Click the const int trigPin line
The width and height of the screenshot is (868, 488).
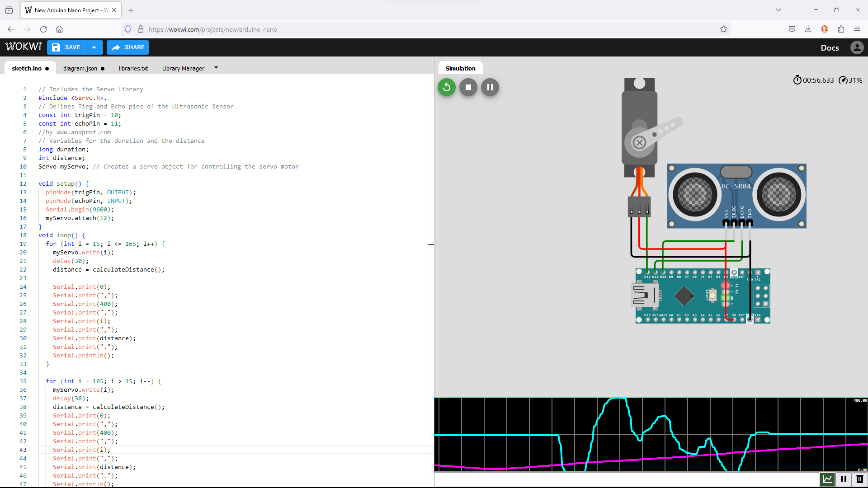[80, 115]
